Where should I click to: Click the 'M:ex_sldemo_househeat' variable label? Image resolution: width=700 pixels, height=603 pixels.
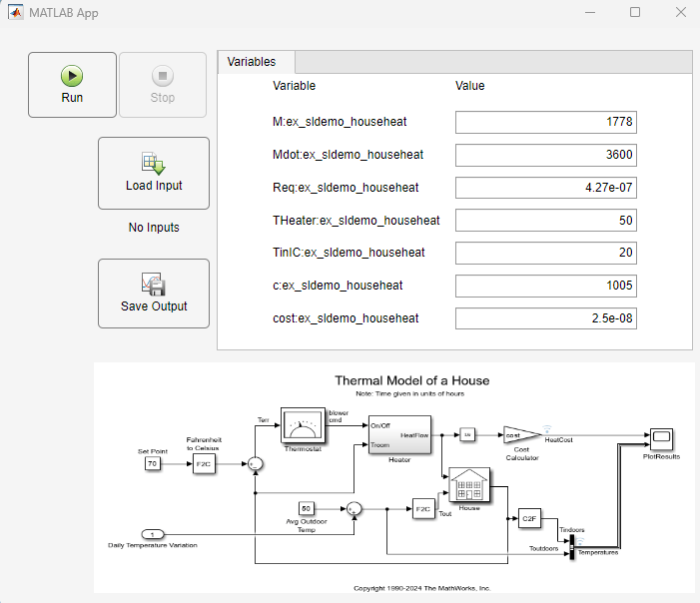(340, 122)
